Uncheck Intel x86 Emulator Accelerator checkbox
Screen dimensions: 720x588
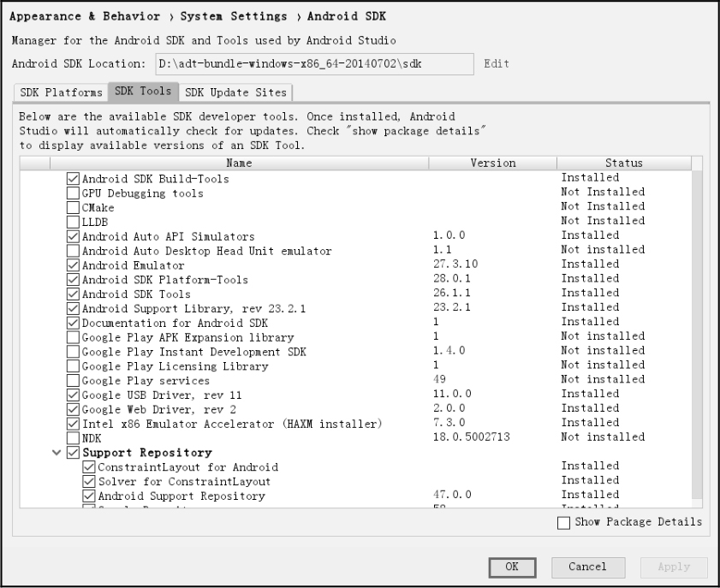73,424
